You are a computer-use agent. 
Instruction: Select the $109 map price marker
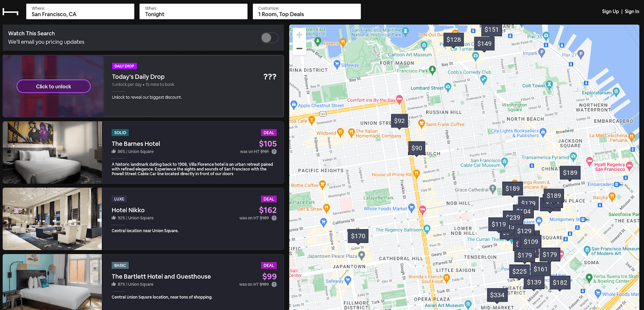click(x=531, y=242)
